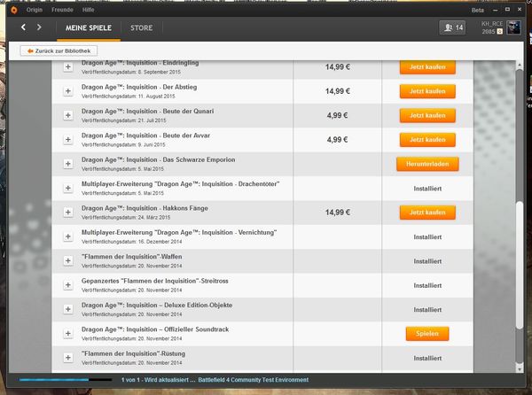This screenshot has width=532, height=395.
Task: Click the user profile avatar
Action: coord(512,28)
